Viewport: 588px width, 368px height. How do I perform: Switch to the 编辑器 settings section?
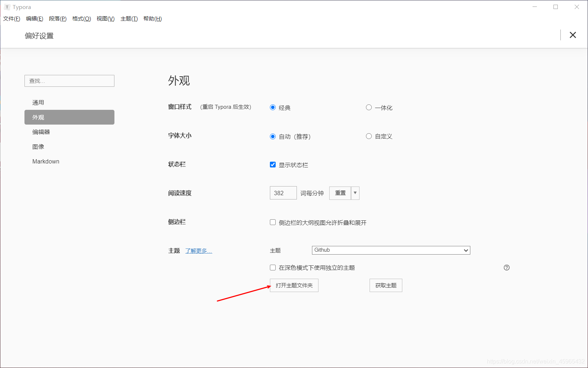pyautogui.click(x=69, y=132)
